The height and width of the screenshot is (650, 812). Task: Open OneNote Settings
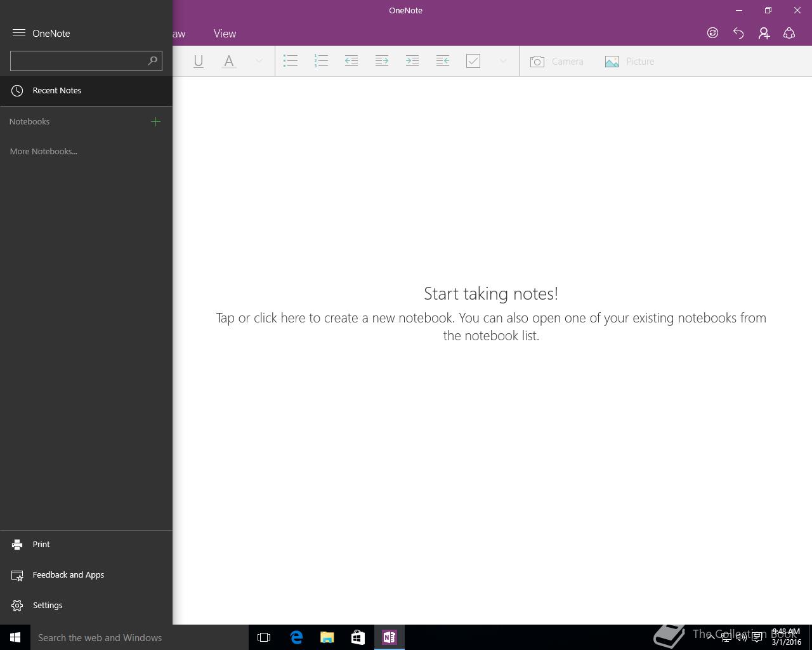pyautogui.click(x=86, y=605)
